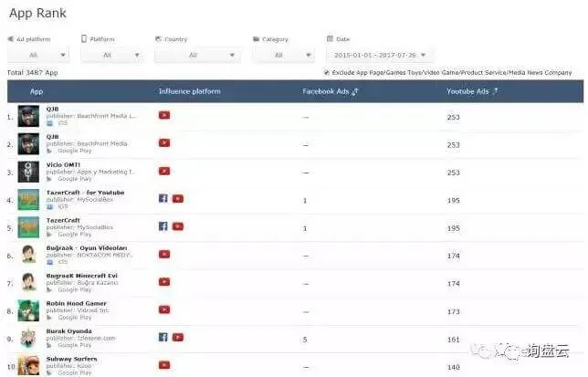Click Youtube Ads value 140
This screenshot has height=377, width=588.
click(x=454, y=367)
